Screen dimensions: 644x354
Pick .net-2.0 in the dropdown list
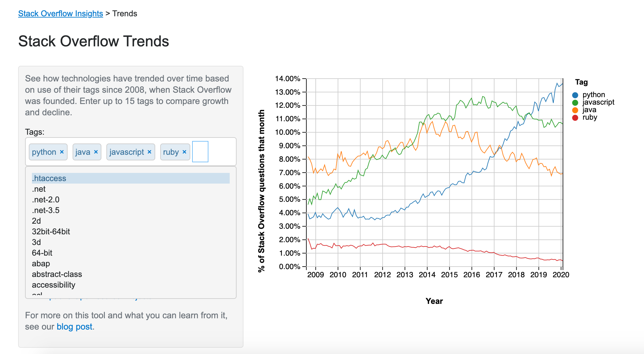(x=131, y=200)
